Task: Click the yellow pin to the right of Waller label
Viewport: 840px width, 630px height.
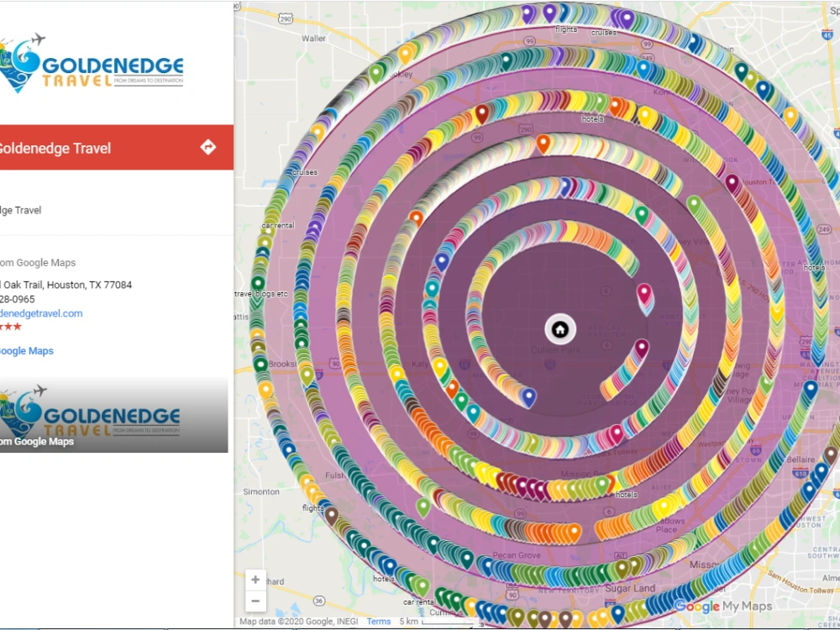Action: 406,55
